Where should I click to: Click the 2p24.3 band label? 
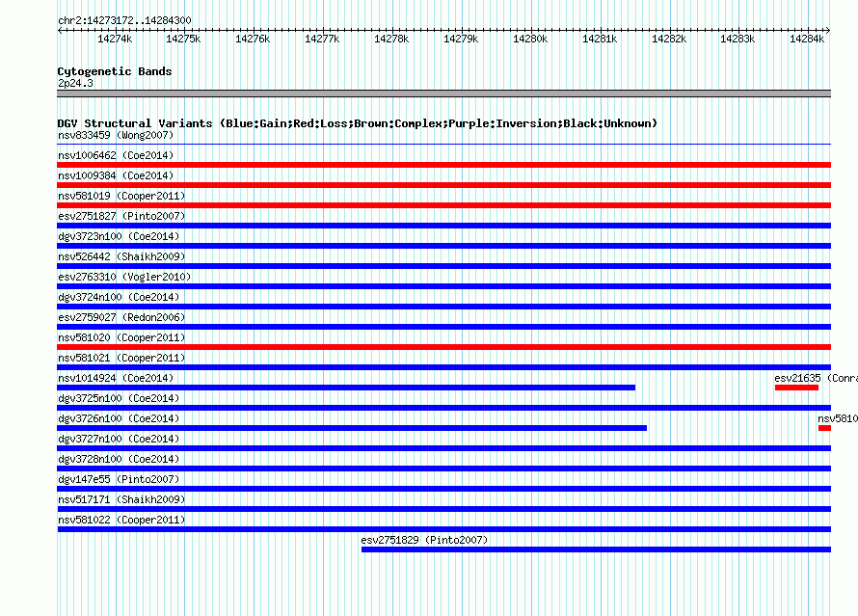pyautogui.click(x=75, y=83)
